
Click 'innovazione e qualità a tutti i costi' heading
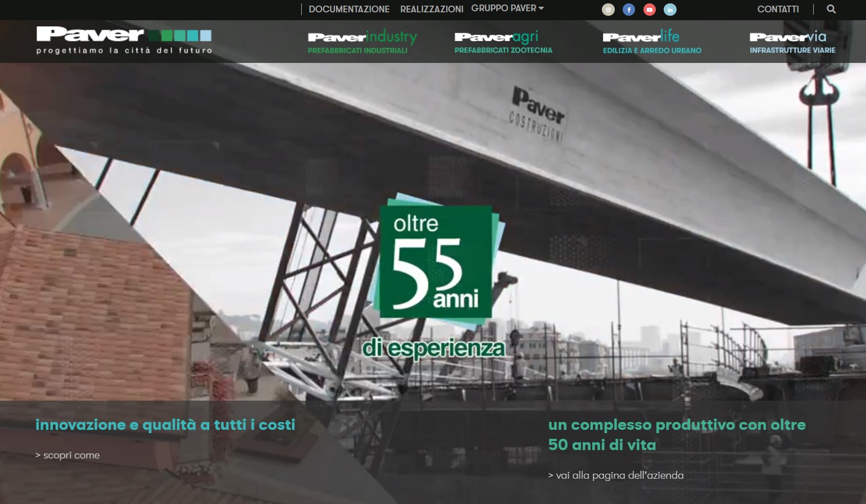point(165,425)
